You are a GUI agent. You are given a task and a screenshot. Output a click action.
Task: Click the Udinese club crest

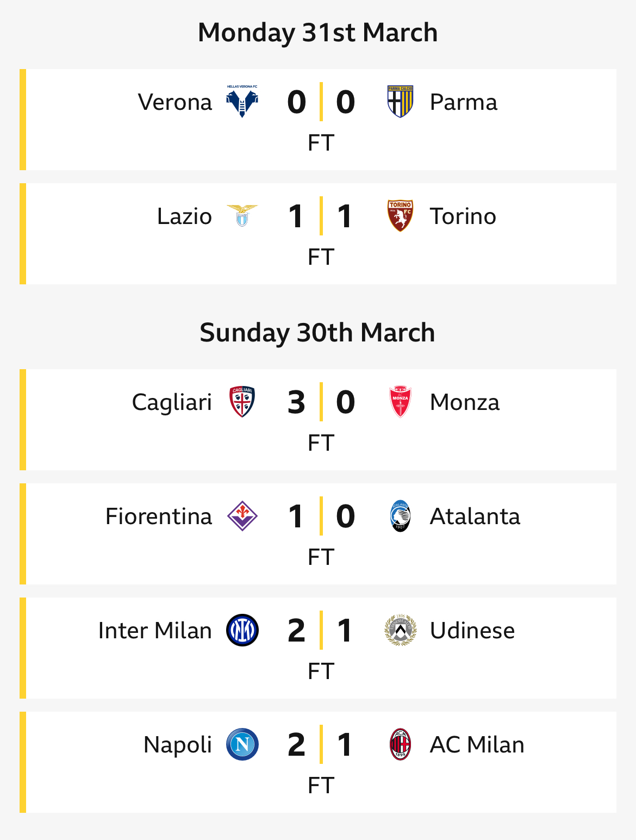click(x=400, y=630)
